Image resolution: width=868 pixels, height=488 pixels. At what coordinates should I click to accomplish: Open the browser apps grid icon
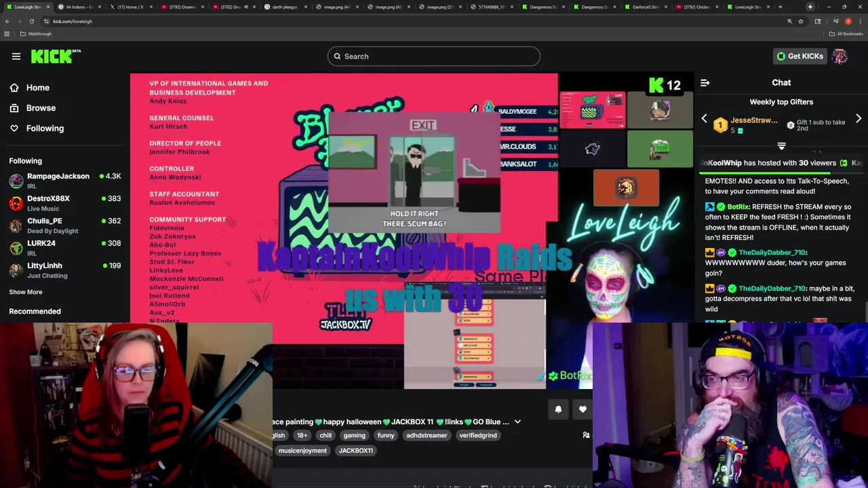[x=7, y=34]
